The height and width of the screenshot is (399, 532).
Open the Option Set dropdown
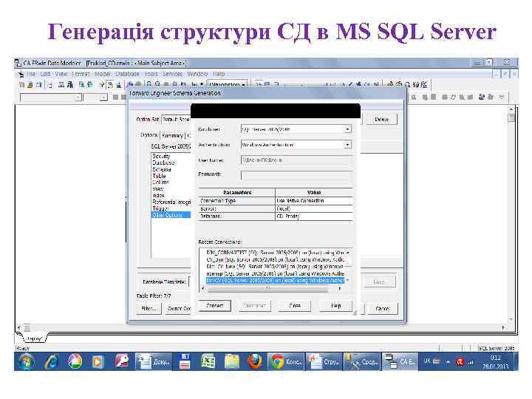point(176,120)
